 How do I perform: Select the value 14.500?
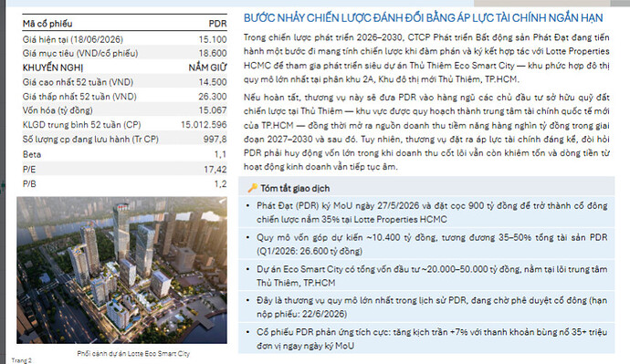213,82
